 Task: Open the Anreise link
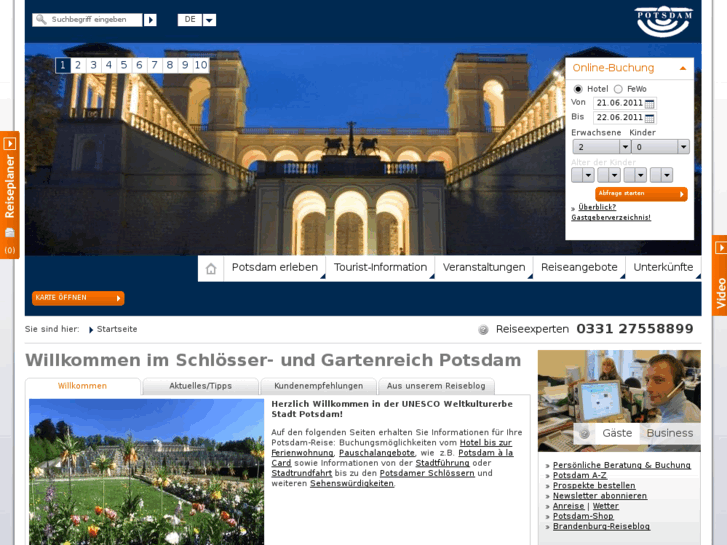click(568, 506)
